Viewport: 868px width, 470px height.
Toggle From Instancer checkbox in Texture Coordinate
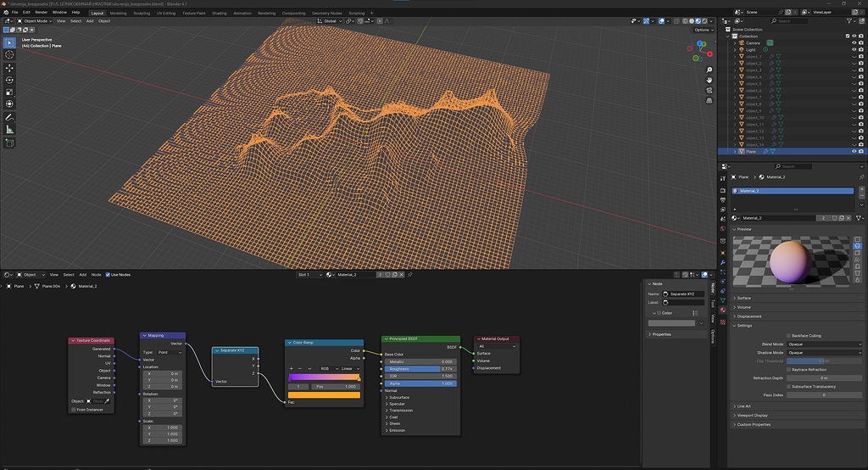tap(73, 410)
